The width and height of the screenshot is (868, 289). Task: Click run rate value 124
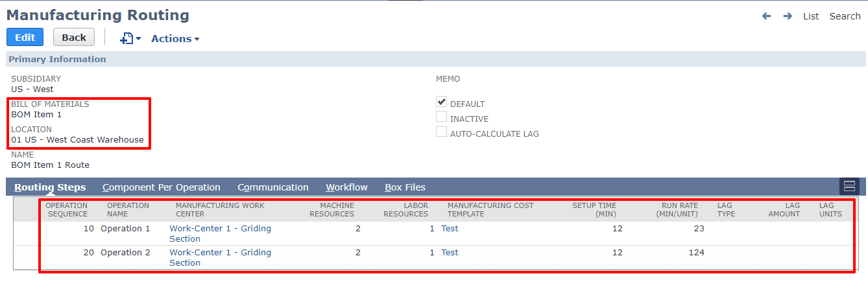click(x=696, y=252)
